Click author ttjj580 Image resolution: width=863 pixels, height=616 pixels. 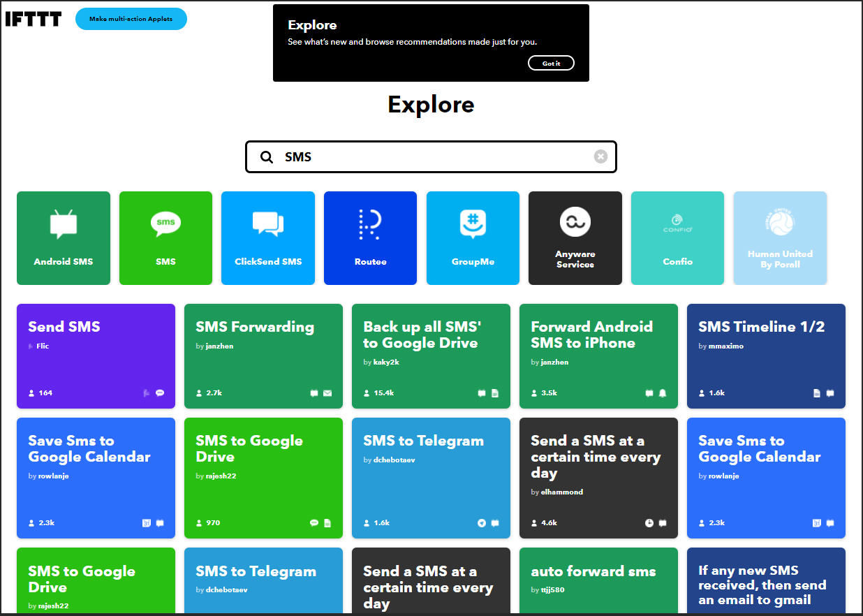pos(552,589)
